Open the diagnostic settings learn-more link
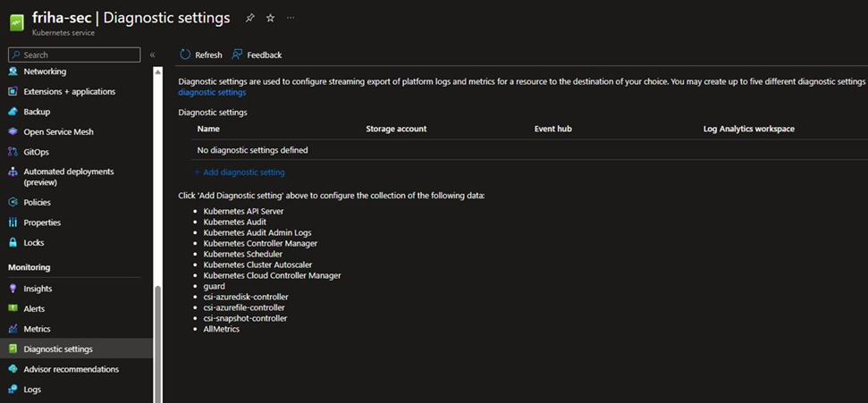Image resolution: width=868 pixels, height=403 pixels. click(212, 92)
